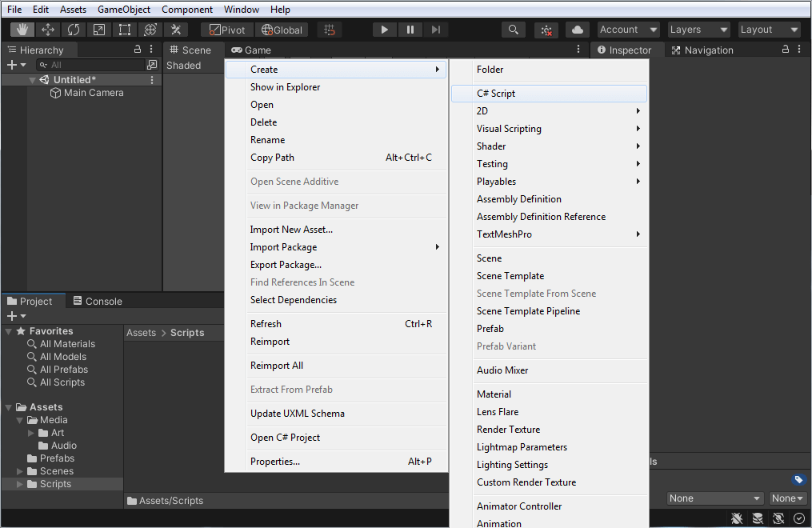Click the search magnifier icon in the toolbar

(513, 29)
